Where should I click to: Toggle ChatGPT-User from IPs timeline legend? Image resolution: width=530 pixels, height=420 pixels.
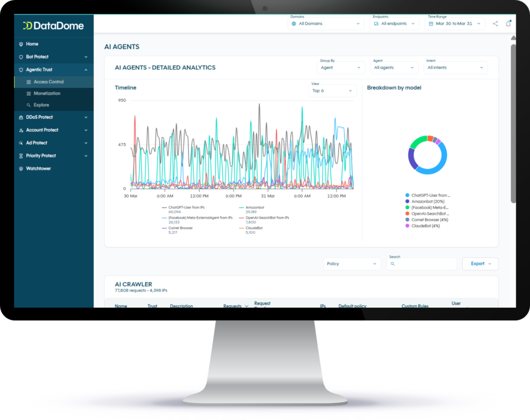coord(183,209)
